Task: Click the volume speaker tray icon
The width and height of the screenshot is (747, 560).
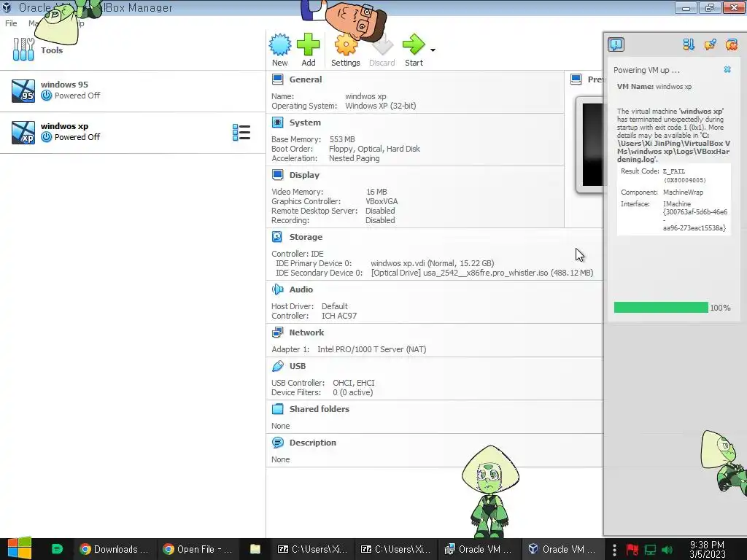Action: [667, 550]
